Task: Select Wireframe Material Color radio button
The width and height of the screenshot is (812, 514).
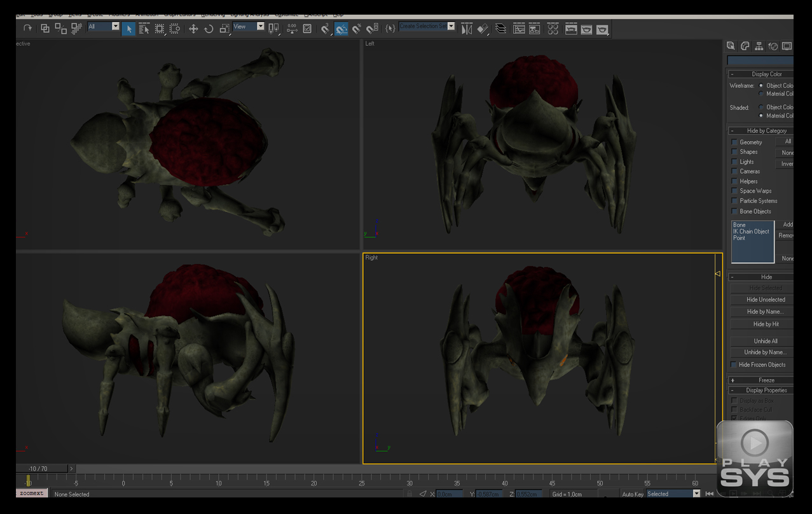Action: 761,94
